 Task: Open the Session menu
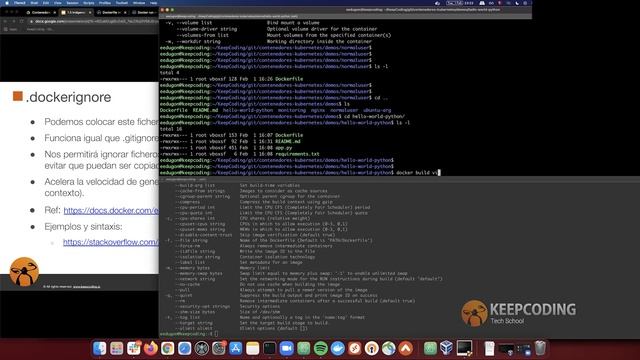click(72, 3)
